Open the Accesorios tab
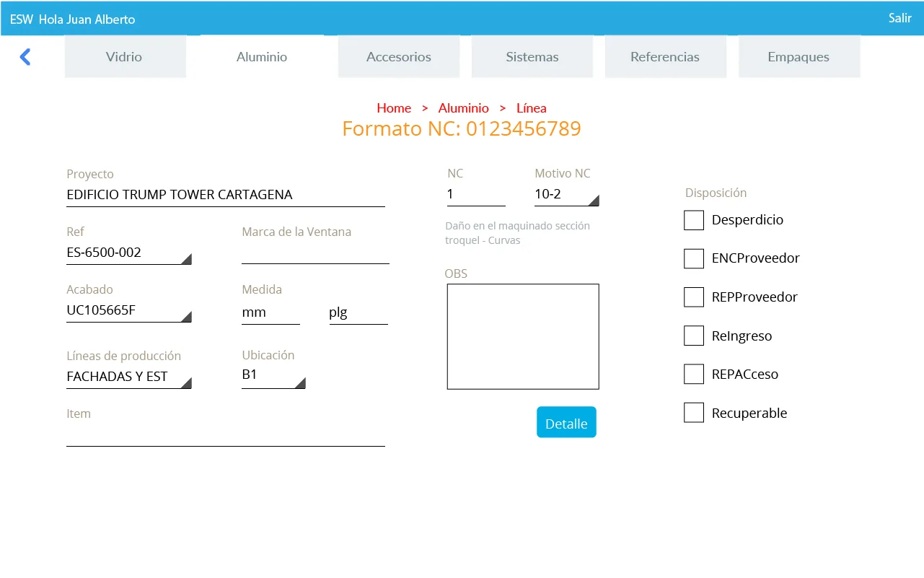Viewport: 924px width, 578px height. (399, 56)
